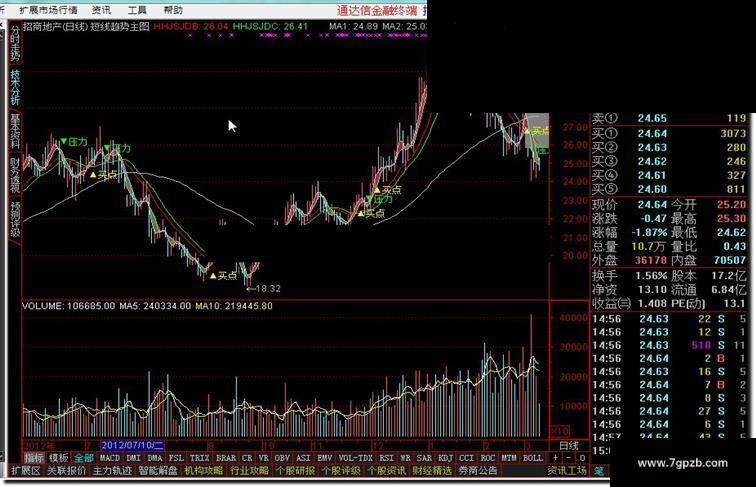The image size is (756, 487).
Task: Apply the VR indicator
Action: (264, 458)
